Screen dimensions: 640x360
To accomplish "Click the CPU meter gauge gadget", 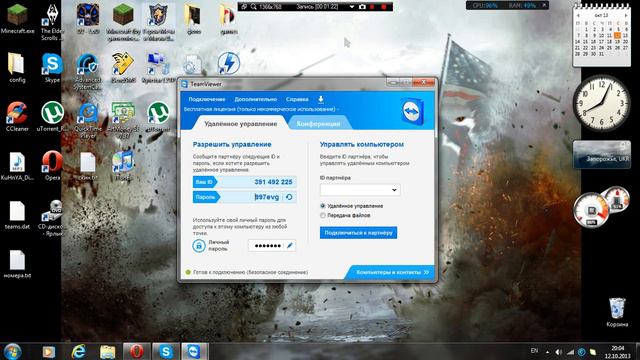I will pos(592,211).
